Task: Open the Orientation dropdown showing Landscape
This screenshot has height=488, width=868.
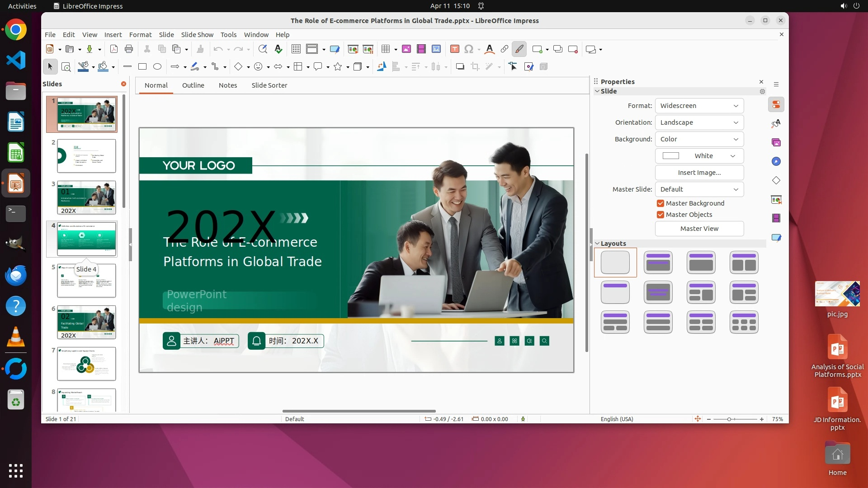Action: [x=699, y=122]
